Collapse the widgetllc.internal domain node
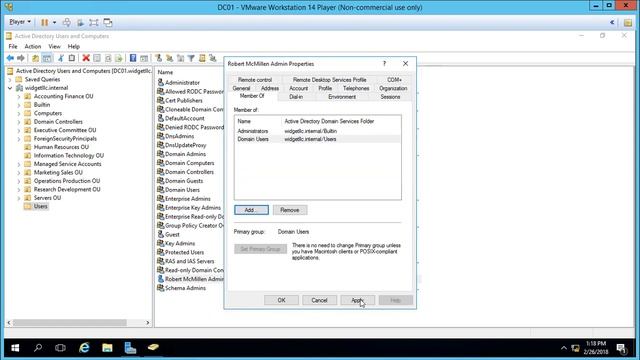The height and width of the screenshot is (360, 640). point(10,88)
